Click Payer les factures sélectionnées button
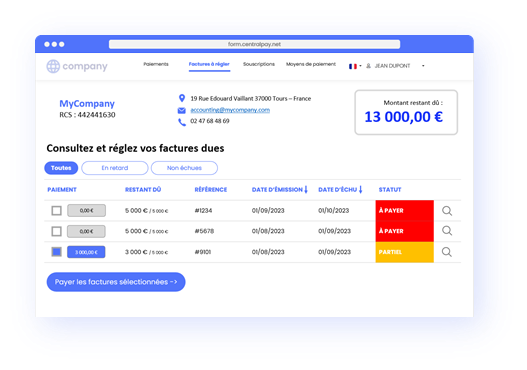 coord(116,282)
